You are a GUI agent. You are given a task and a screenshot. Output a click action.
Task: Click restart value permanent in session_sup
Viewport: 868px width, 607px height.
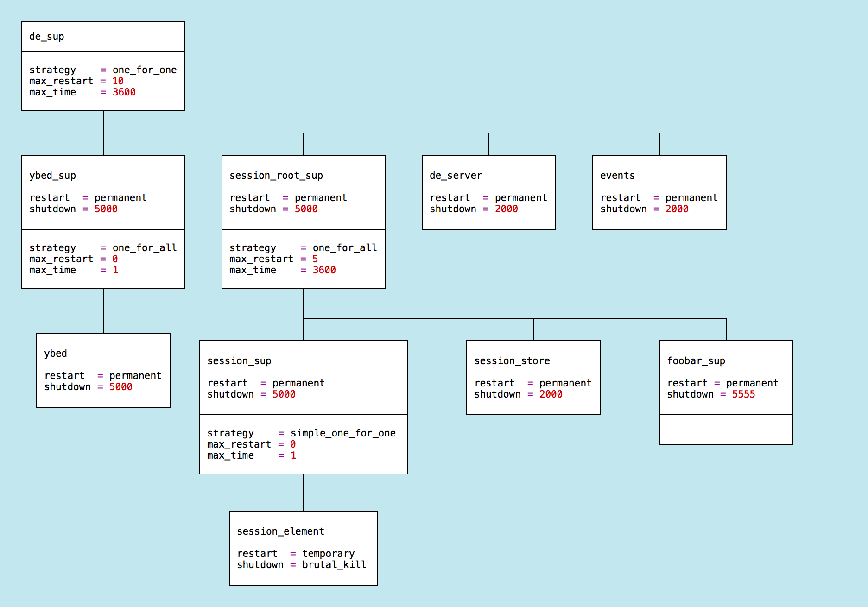(298, 383)
